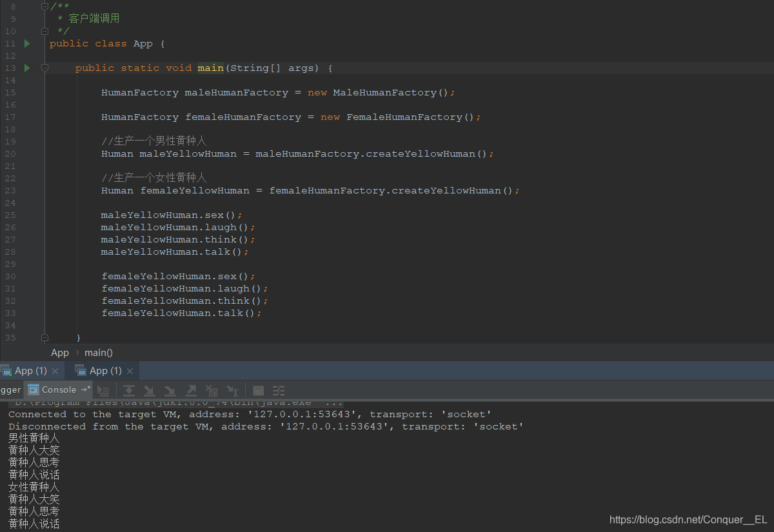This screenshot has height=532, width=774.
Task: Click the console output 男性黄种人
Action: pos(34,438)
